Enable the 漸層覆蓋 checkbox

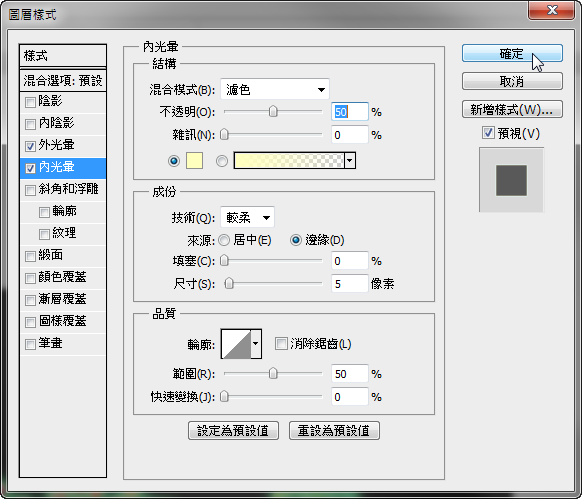click(x=30, y=300)
